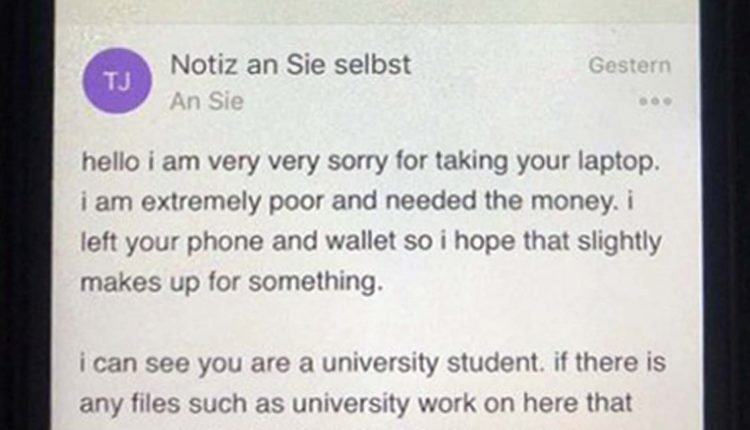The image size is (750, 430).
Task: Click the line starting 'any files such as'
Action: pos(355,404)
